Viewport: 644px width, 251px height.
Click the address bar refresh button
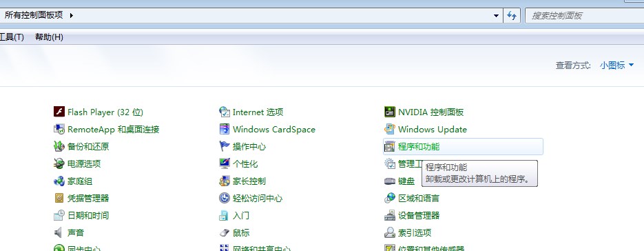[x=511, y=16]
